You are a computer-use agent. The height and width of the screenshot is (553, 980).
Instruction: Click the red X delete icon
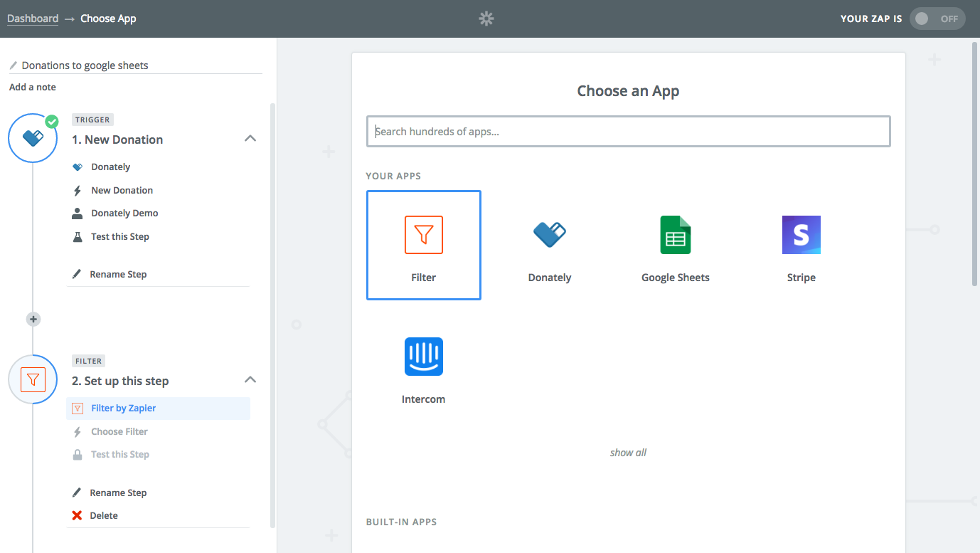point(77,515)
